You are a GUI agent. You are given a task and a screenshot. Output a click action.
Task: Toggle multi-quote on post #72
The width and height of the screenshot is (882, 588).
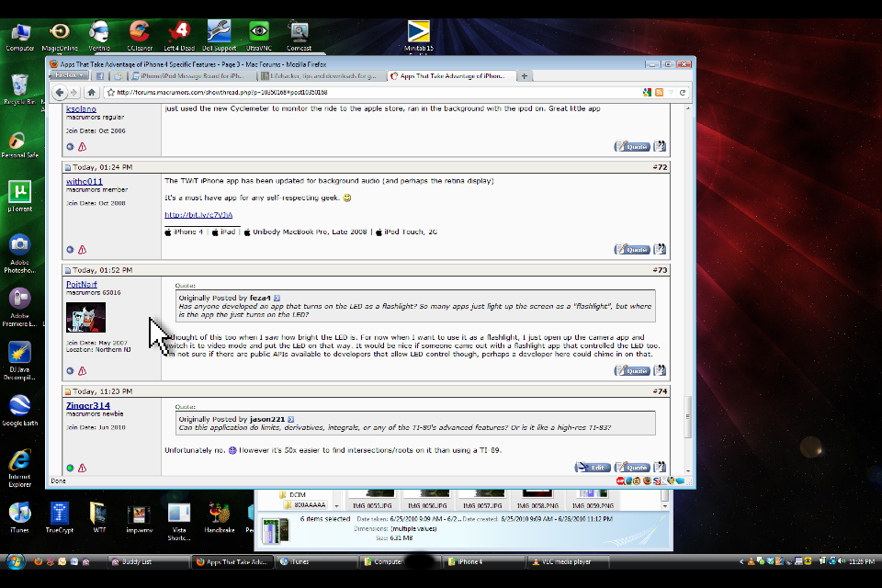click(660, 249)
